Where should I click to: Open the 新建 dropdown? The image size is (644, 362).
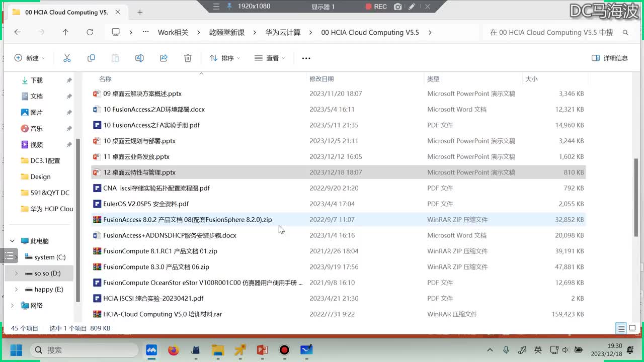click(x=29, y=58)
